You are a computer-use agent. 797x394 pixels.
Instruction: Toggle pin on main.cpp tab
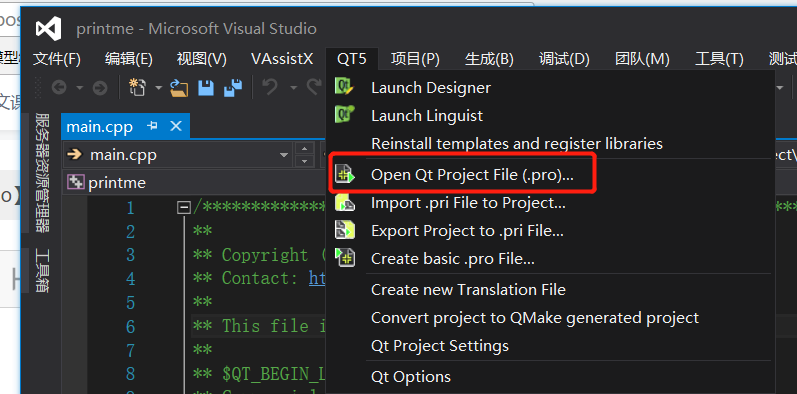pyautogui.click(x=152, y=126)
